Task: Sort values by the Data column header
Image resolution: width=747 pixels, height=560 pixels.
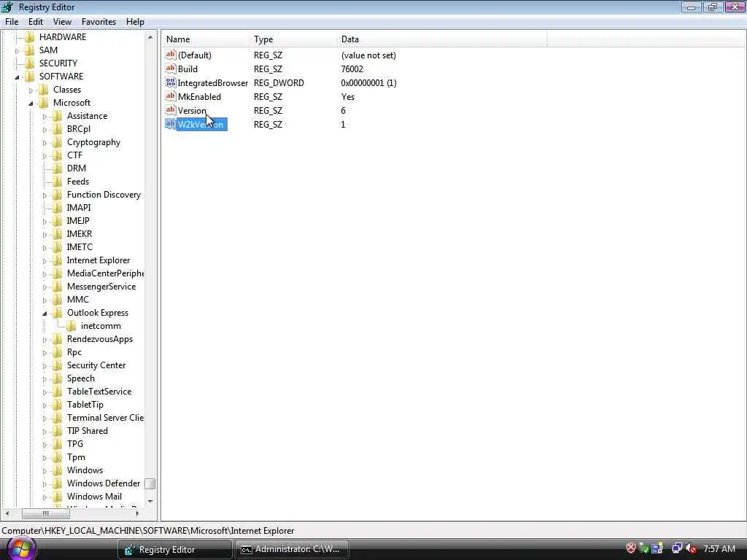Action: [x=441, y=39]
